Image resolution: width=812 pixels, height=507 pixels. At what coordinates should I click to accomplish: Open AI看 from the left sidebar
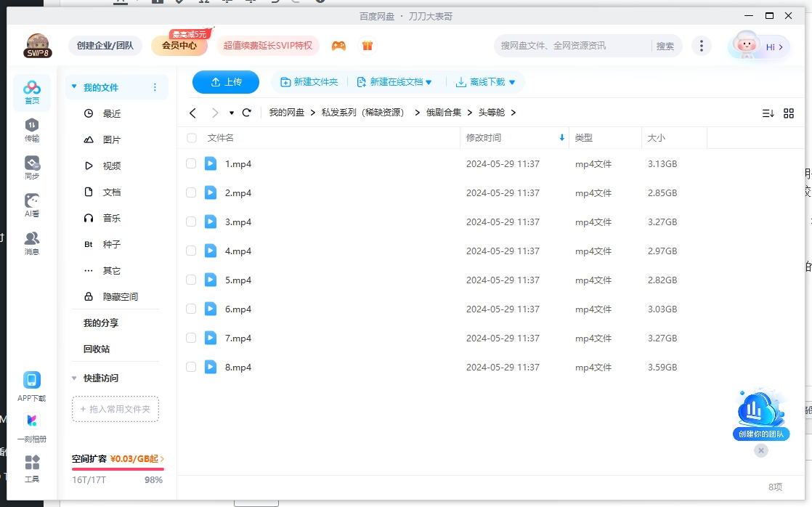click(31, 202)
